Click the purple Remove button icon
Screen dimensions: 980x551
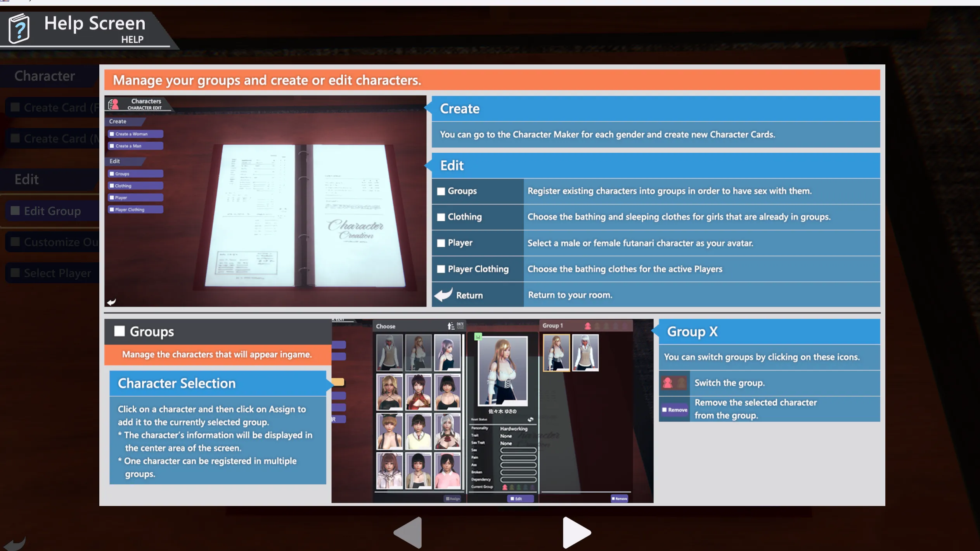(x=674, y=410)
